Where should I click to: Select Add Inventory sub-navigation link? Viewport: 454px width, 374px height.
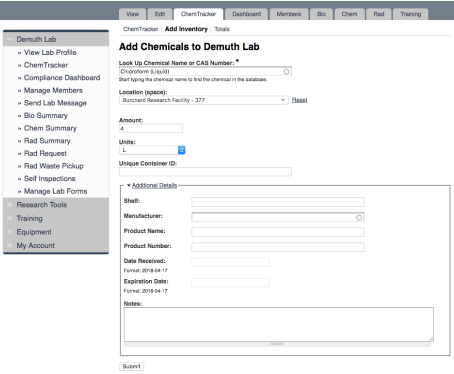[x=186, y=29]
